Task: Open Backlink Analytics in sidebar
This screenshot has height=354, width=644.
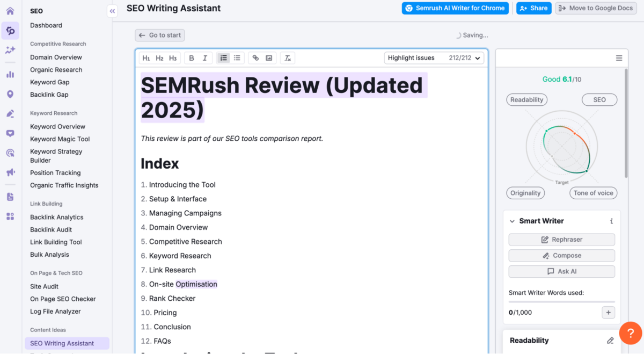Action: (56, 217)
